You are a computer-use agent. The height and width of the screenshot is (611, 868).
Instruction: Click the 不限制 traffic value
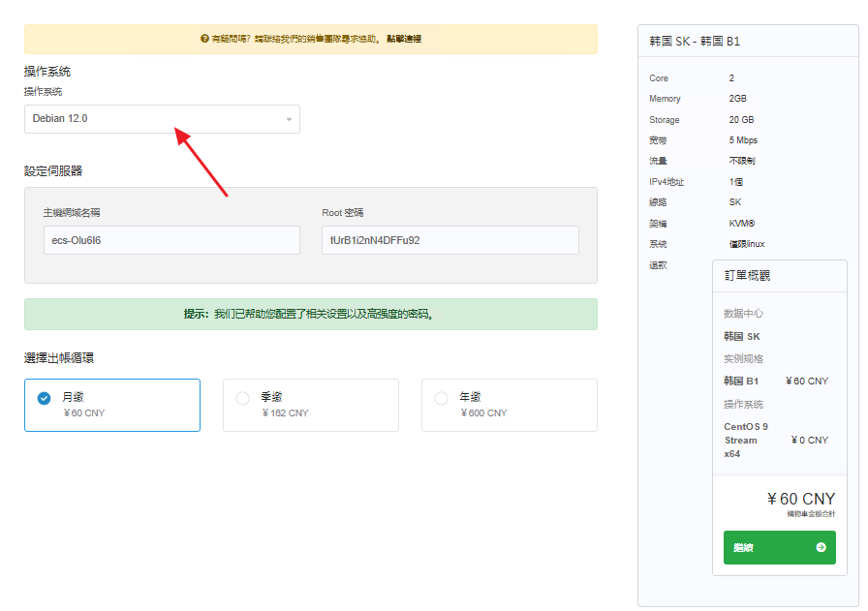(x=742, y=161)
